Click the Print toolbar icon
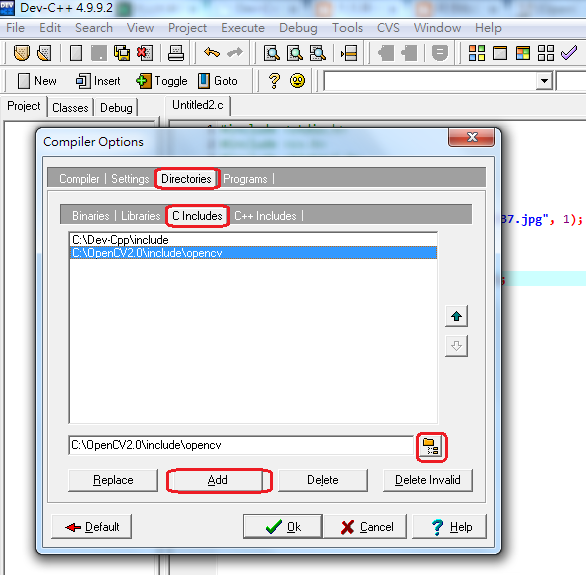 click(175, 53)
